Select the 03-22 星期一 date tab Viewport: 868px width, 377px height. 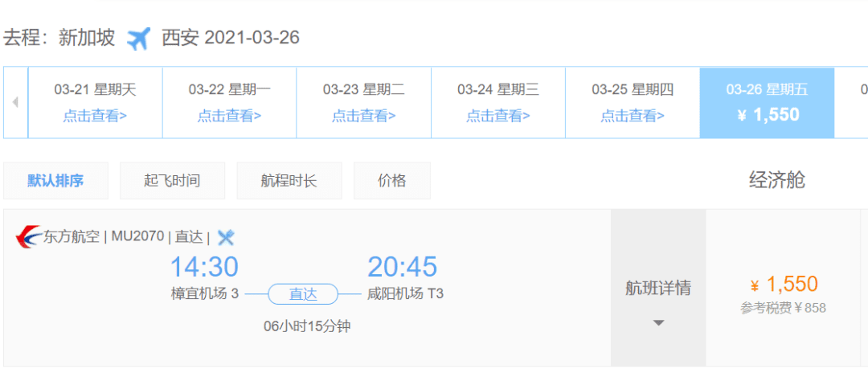point(230,102)
